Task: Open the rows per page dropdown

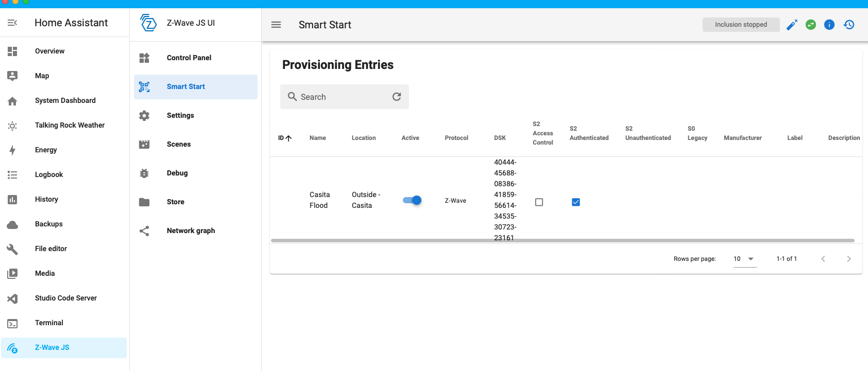Action: point(745,259)
